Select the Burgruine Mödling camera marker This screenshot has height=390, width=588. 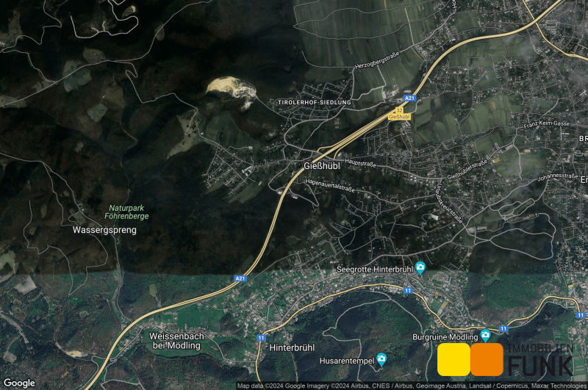tap(485, 336)
